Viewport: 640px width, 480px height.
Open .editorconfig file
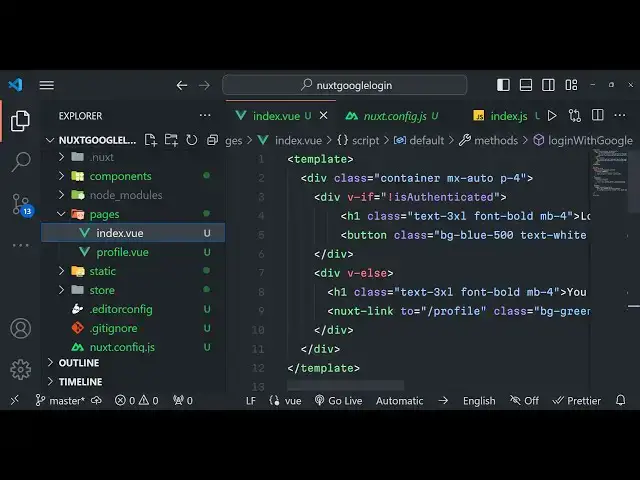(133, 309)
